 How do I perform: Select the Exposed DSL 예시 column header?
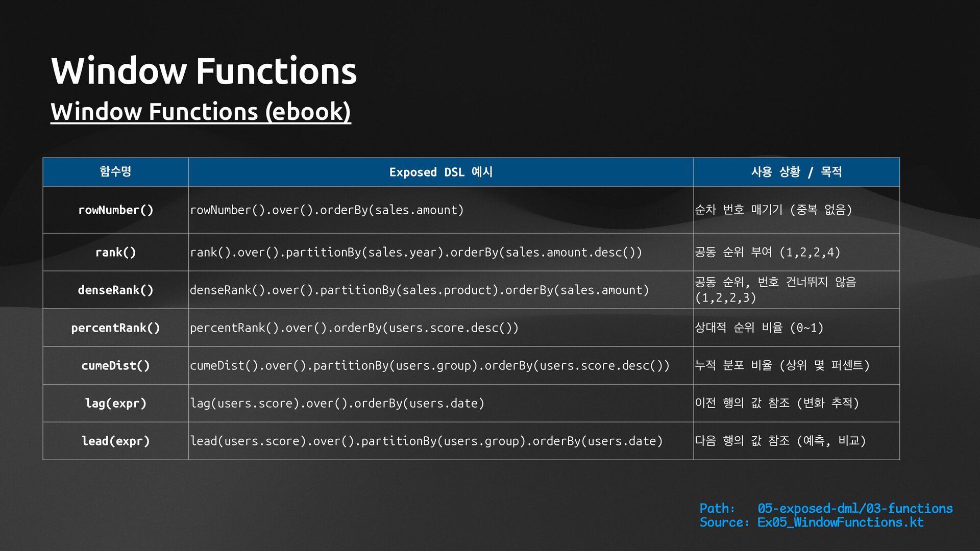pyautogui.click(x=440, y=172)
